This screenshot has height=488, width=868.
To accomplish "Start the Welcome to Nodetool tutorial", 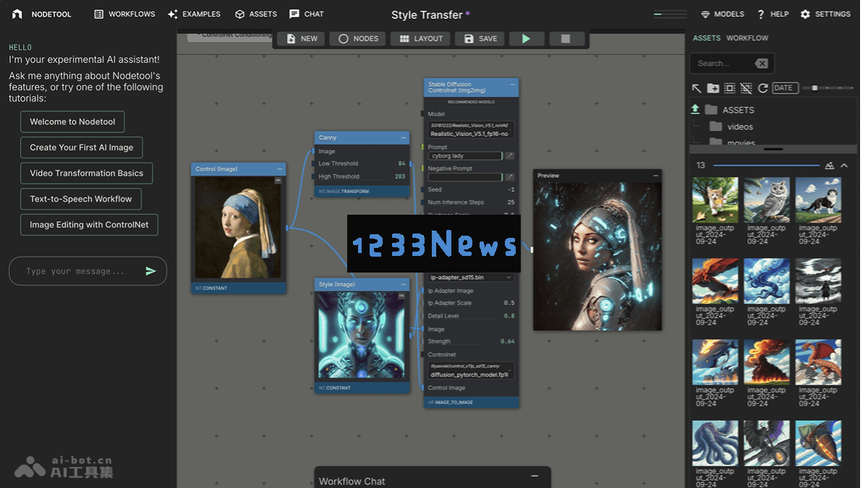I will 72,121.
